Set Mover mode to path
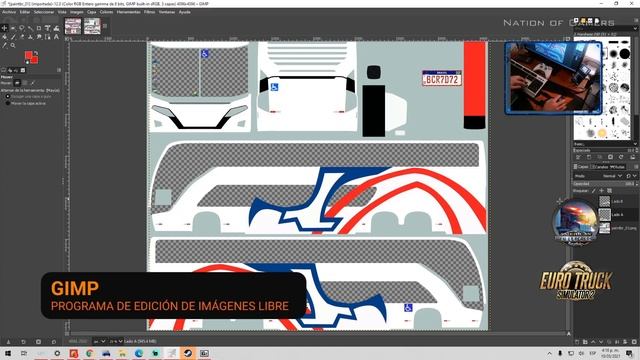Viewport: 640px width, 360px height. pos(33,83)
